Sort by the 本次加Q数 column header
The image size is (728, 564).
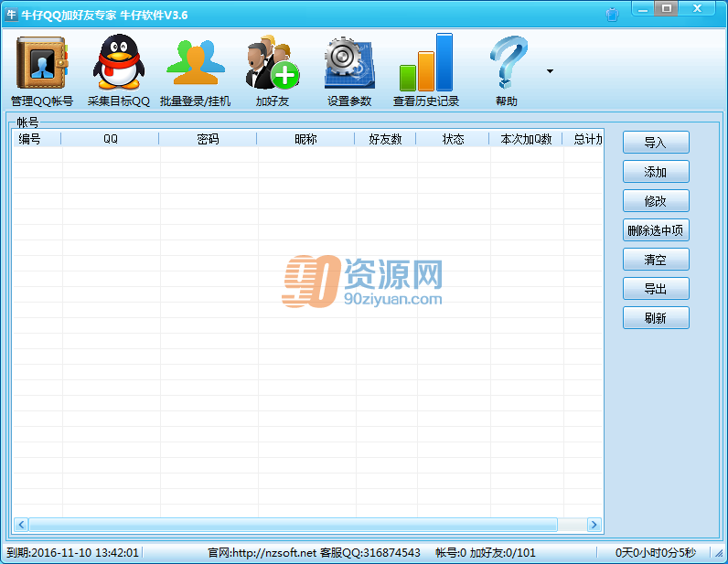[526, 138]
